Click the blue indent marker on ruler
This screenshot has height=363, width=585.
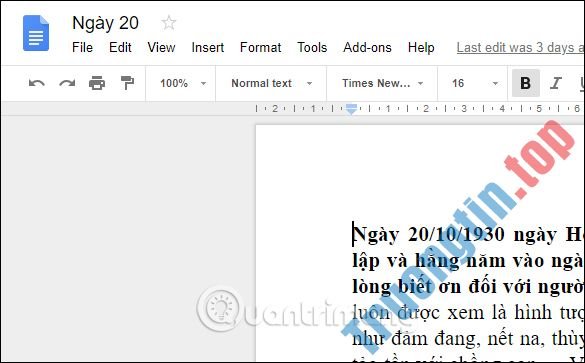351,109
